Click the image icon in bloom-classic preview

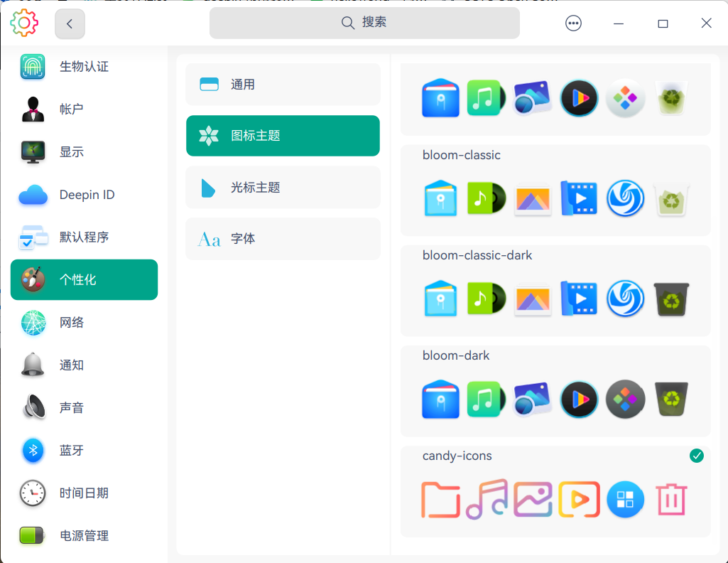pos(533,199)
